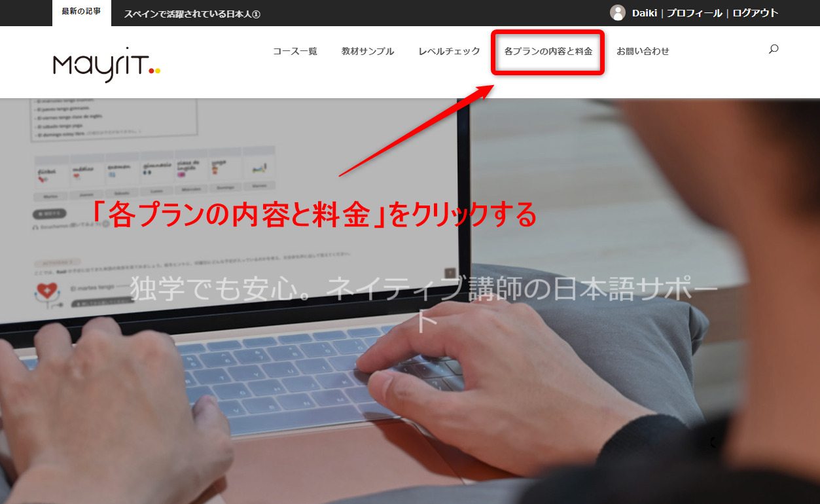The image size is (820, 504).
Task: Open the スペインで活躍されている日本人① article link
Action: pyautogui.click(x=192, y=14)
